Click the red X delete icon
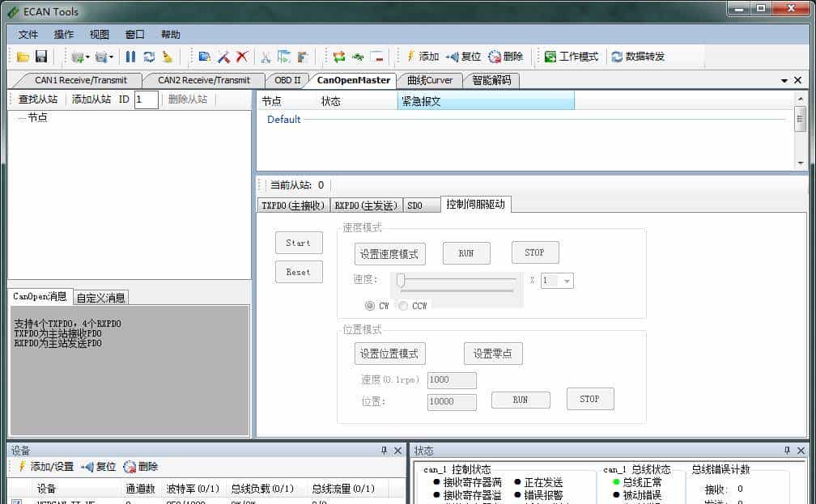Screen dimensions: 816x504 [241, 57]
